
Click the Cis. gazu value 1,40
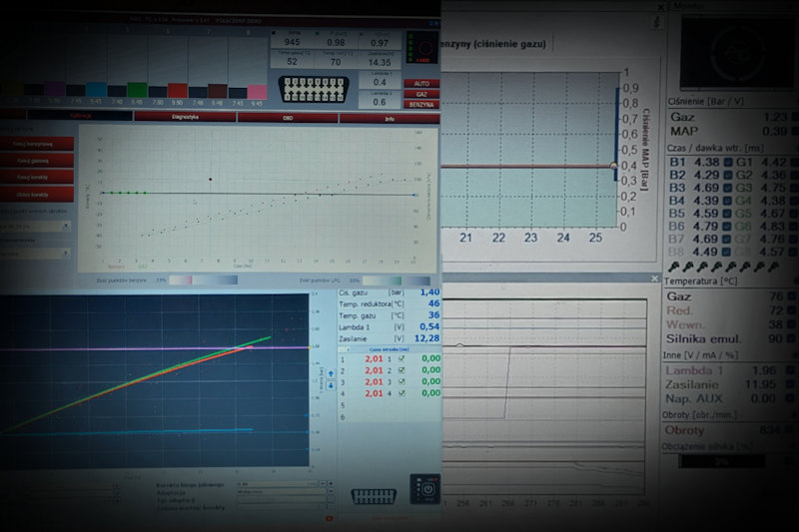[x=429, y=292]
